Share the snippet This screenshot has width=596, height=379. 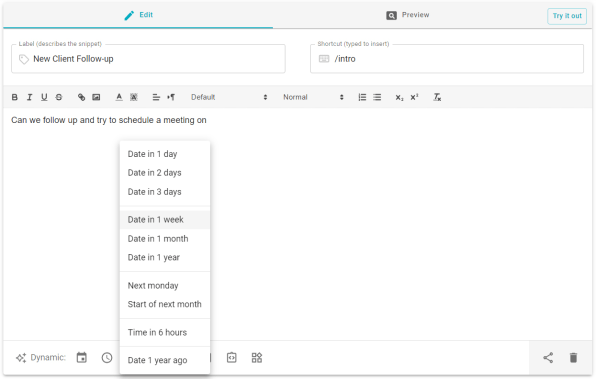pyautogui.click(x=548, y=358)
